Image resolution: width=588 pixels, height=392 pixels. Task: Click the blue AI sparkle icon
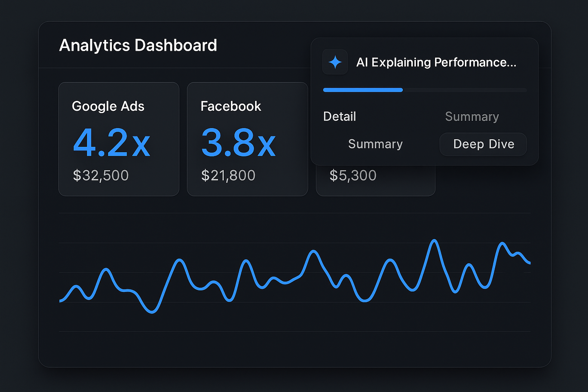point(335,62)
